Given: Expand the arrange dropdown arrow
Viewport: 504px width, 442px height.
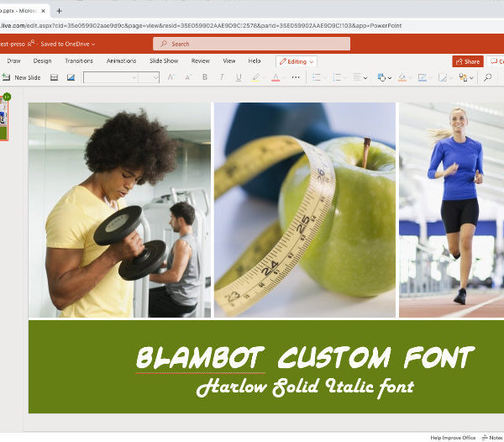Looking at the screenshot, I should pos(471,78).
